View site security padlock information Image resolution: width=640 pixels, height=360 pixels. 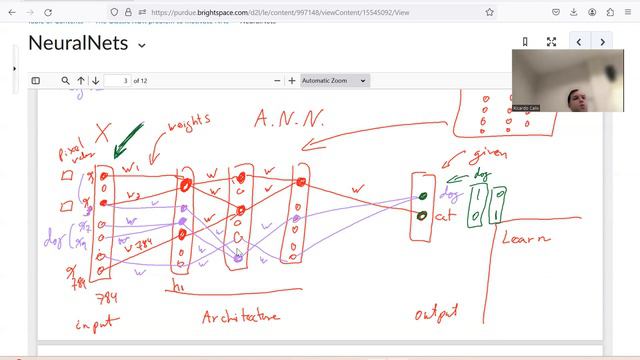point(128,12)
